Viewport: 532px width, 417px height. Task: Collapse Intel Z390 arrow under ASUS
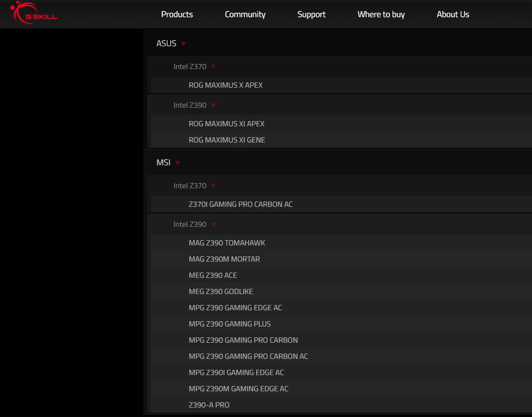pos(213,105)
